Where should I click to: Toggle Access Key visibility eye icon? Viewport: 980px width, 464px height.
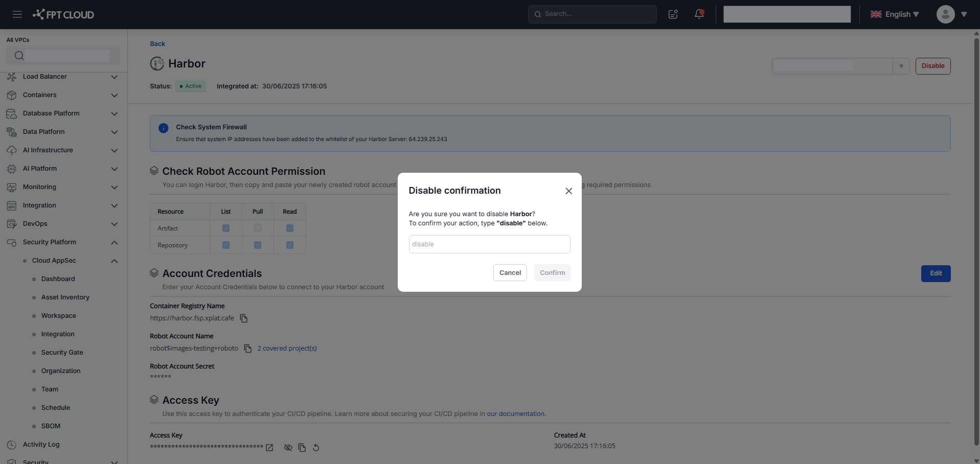point(288,448)
